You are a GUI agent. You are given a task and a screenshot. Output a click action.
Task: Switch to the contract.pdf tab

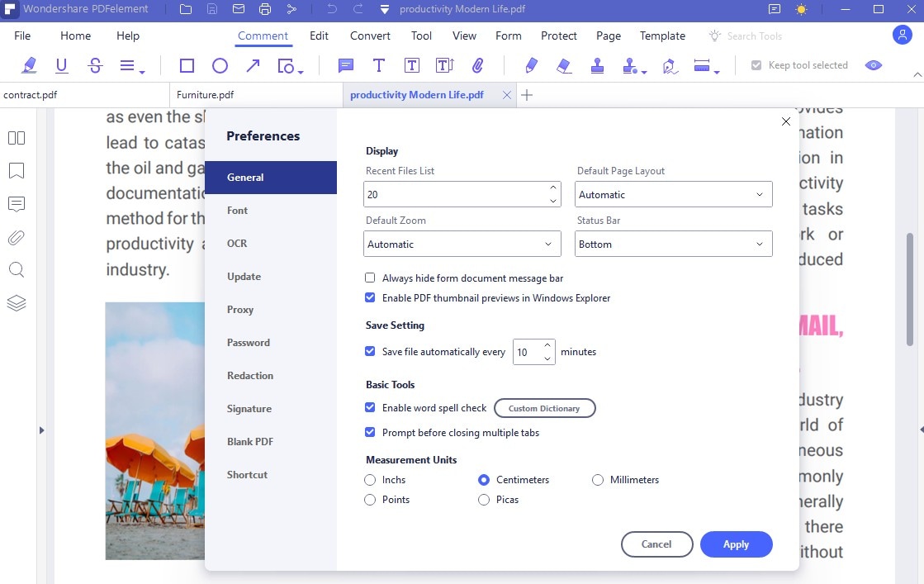click(x=84, y=95)
